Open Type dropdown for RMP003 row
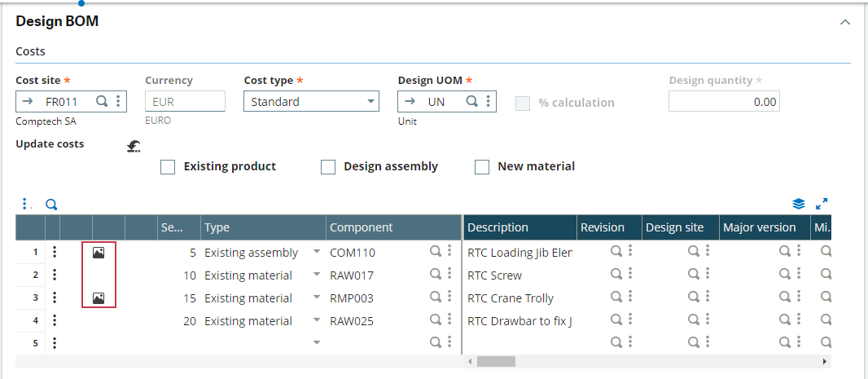 point(317,297)
